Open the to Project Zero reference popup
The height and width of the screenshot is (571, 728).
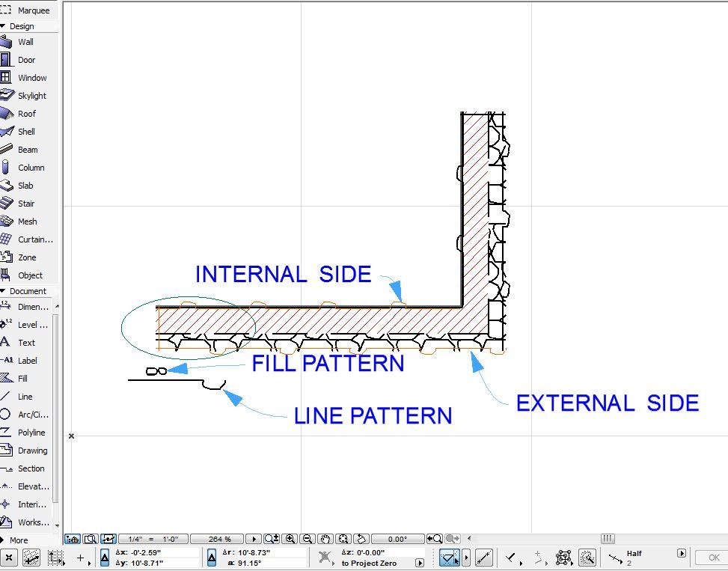coord(420,561)
